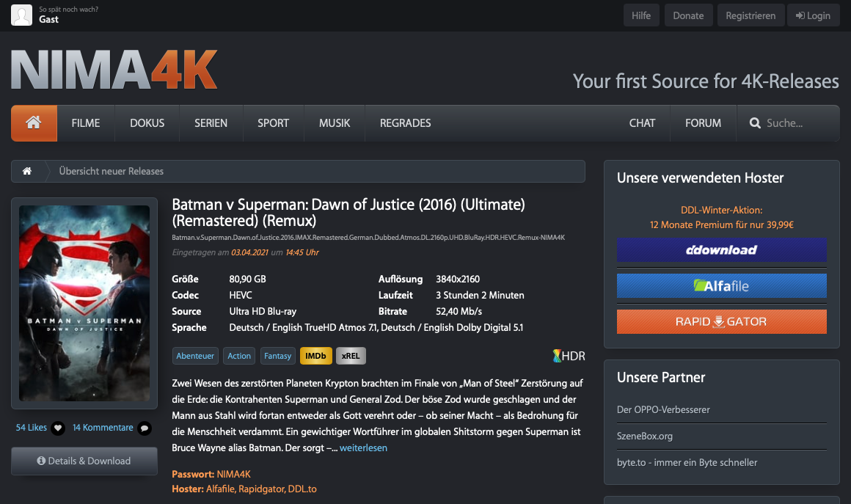Image resolution: width=851 pixels, height=504 pixels.
Task: Click the Login button
Action: click(x=813, y=15)
